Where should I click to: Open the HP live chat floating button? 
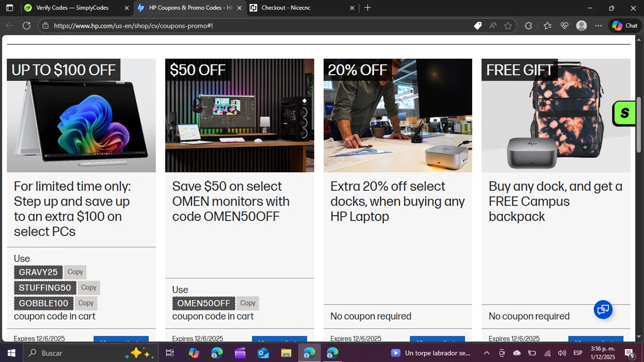[x=603, y=310]
